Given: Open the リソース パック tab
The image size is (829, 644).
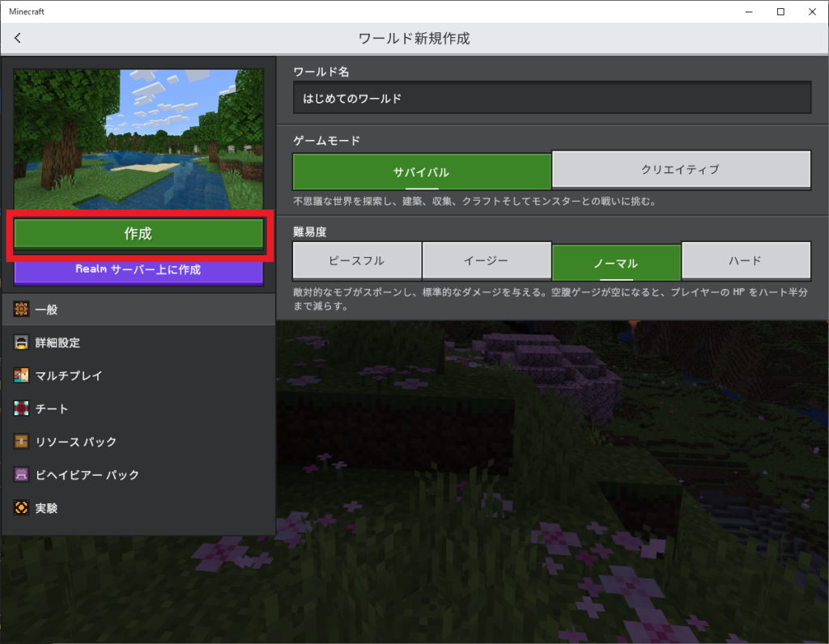Looking at the screenshot, I should pos(138,442).
